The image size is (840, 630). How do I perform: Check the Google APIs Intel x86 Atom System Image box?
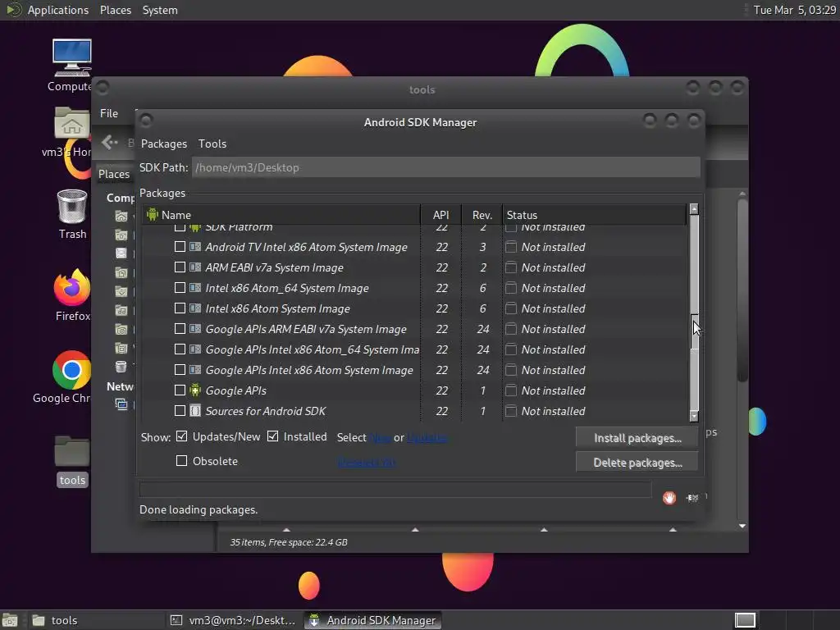(180, 370)
